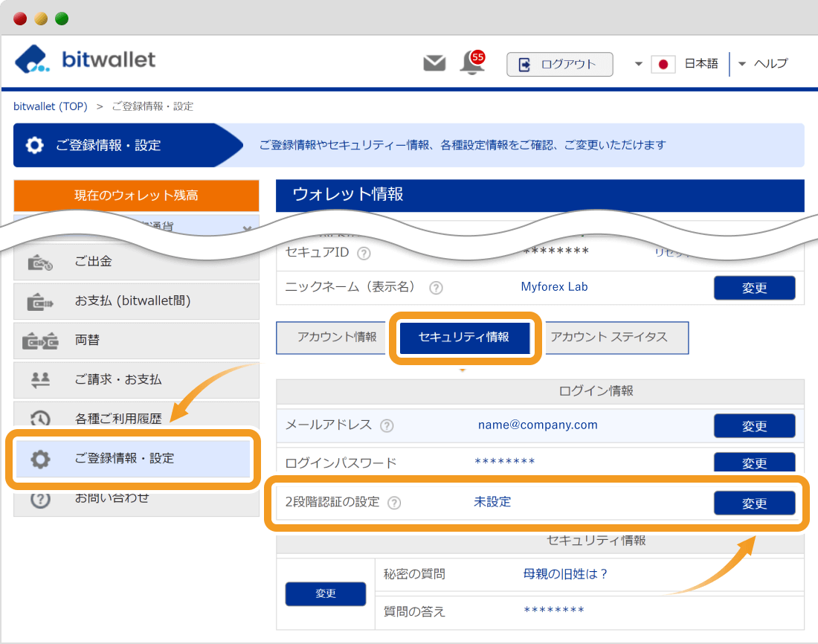Open the 日本語 language dropdown

(701, 64)
